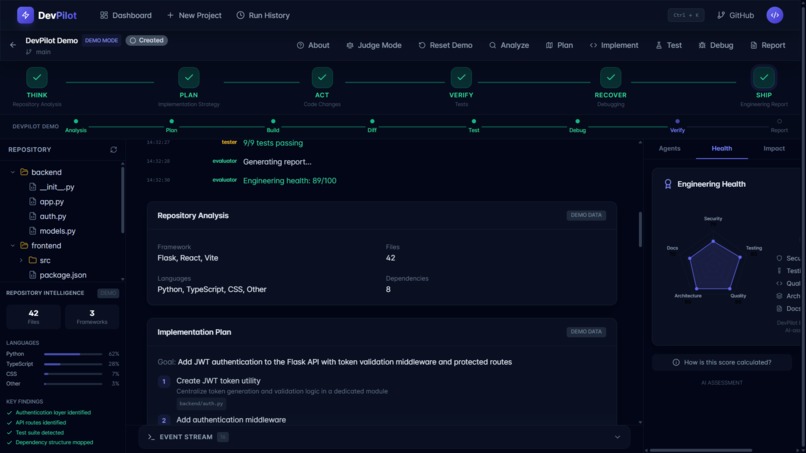Click the 3 Frameworks stat card

pos(92,317)
